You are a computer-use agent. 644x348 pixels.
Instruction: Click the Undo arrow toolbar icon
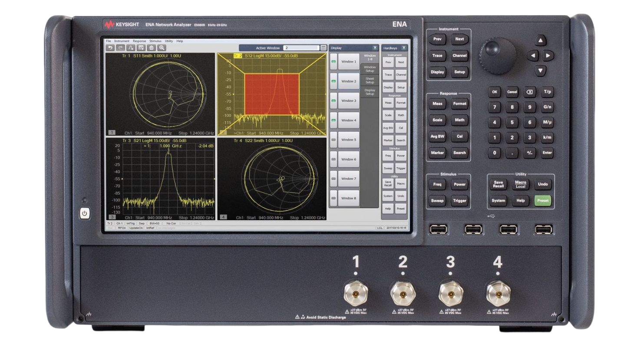[x=110, y=48]
